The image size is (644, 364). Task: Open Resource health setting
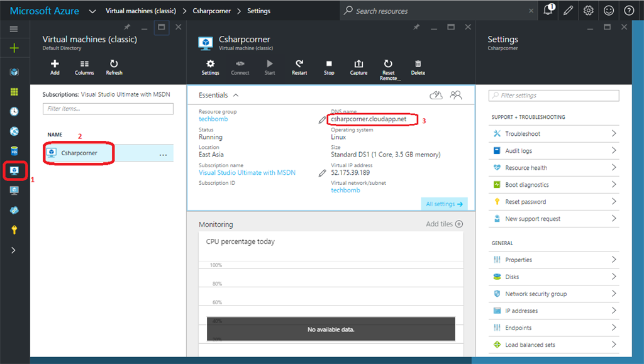pyautogui.click(x=554, y=168)
